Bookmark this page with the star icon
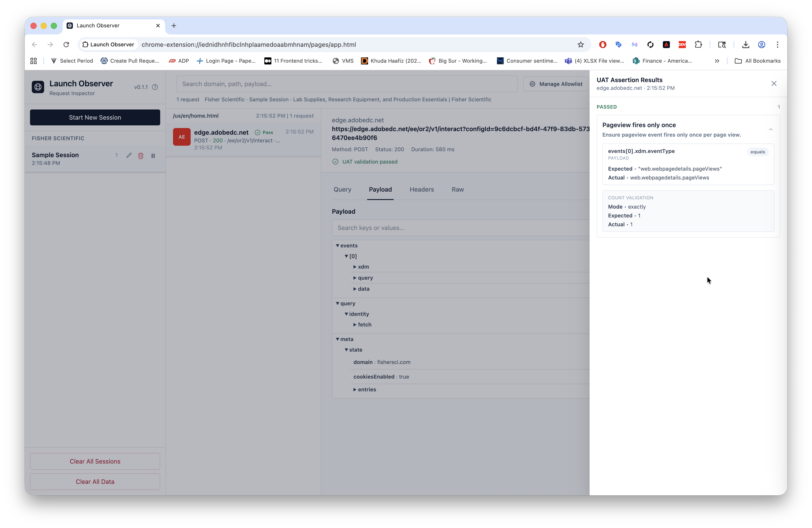 click(581, 44)
